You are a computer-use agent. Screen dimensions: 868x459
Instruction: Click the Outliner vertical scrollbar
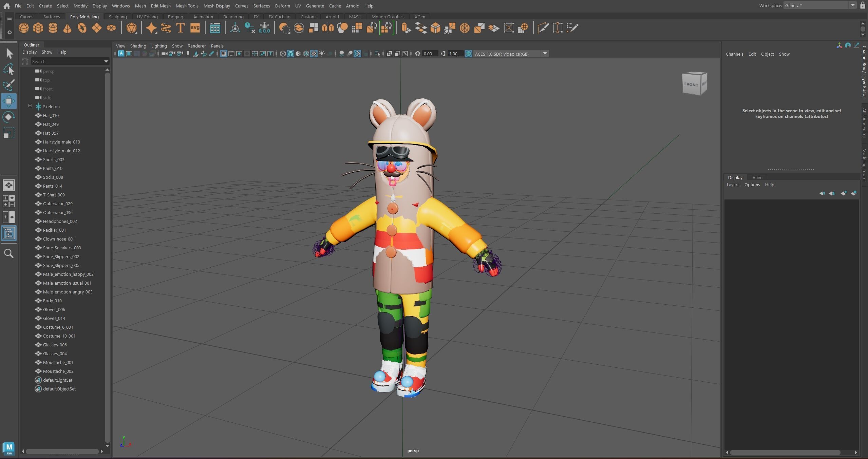[107, 257]
